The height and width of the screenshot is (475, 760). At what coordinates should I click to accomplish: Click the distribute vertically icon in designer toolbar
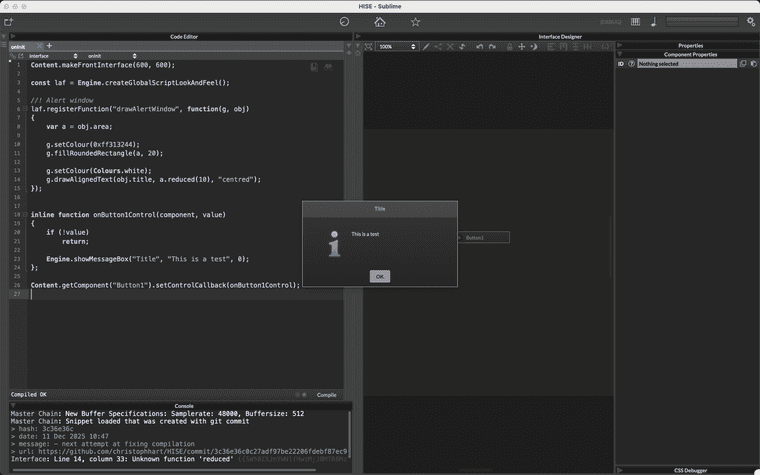[575, 47]
